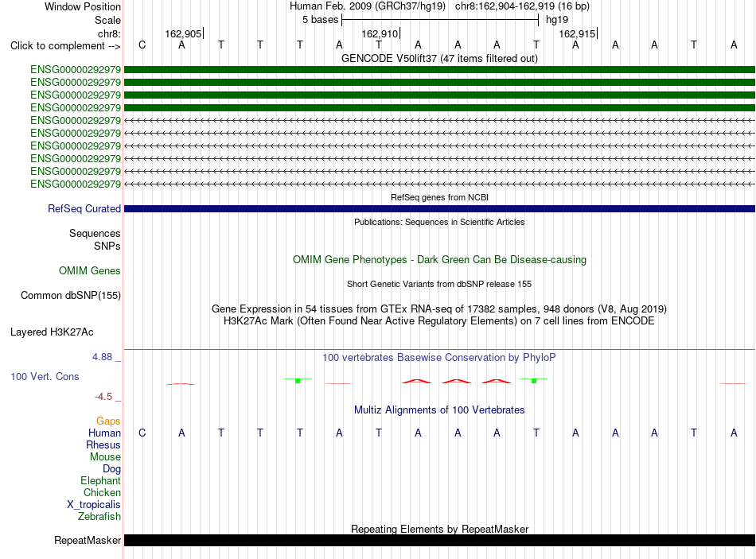Click the 4.88 PhyloP upper limit value
The height and width of the screenshot is (559, 756).
tap(102, 357)
